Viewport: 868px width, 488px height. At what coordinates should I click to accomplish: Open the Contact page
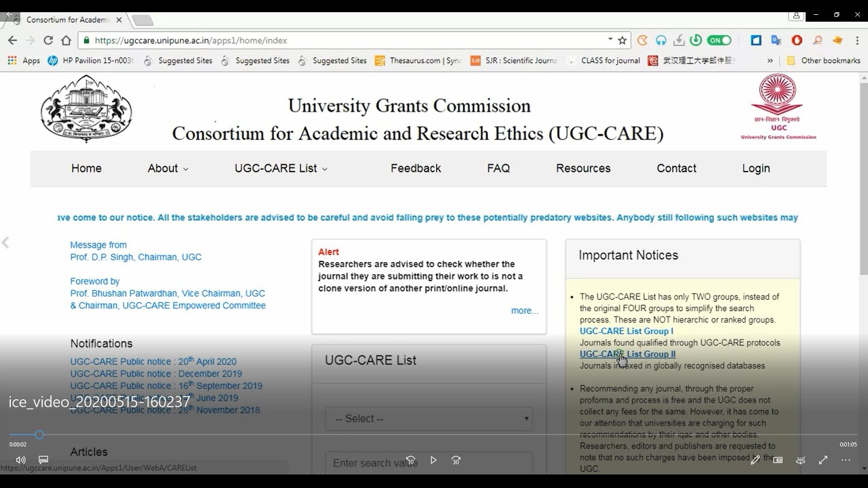point(676,168)
